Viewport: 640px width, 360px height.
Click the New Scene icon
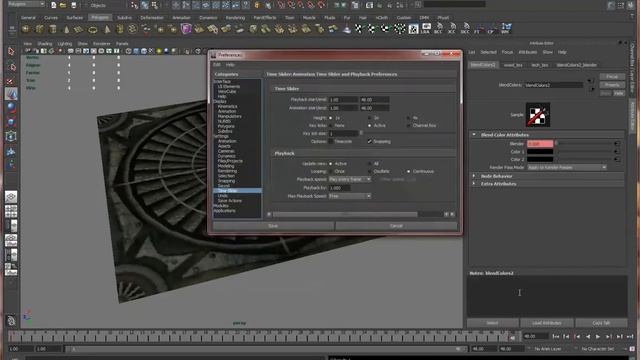(x=53, y=5)
